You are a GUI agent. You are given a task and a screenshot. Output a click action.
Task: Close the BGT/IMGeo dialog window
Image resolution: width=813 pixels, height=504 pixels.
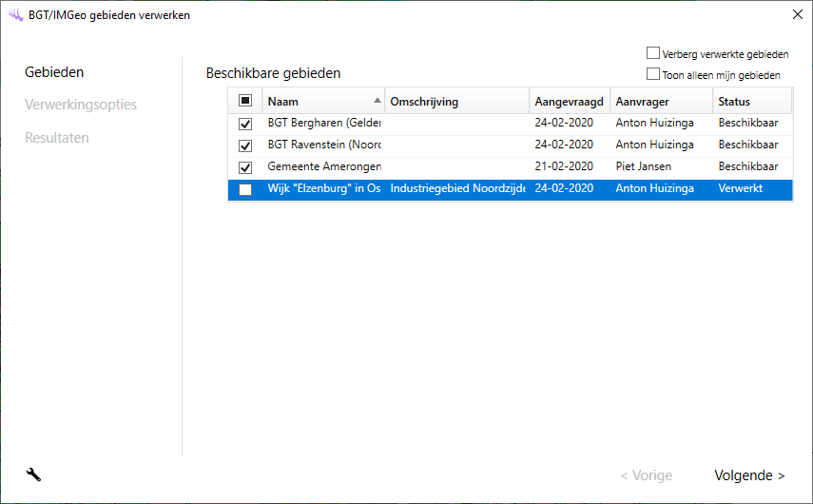[x=797, y=14]
